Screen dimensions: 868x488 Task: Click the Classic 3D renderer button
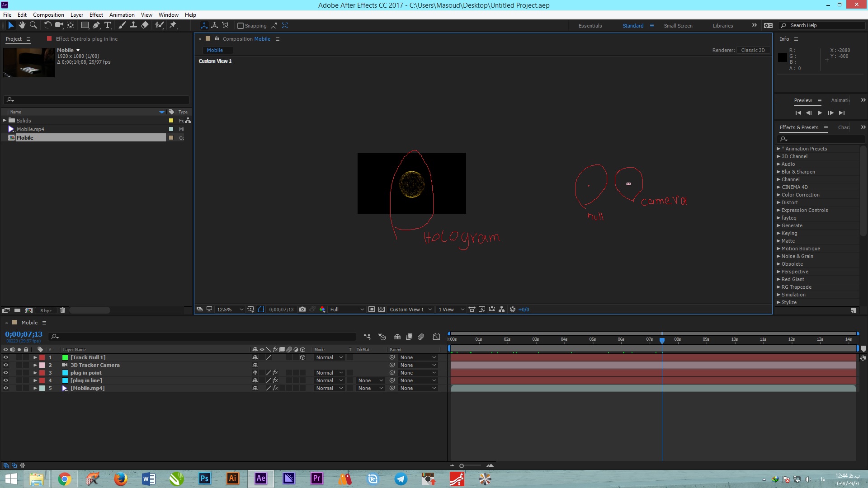(753, 50)
